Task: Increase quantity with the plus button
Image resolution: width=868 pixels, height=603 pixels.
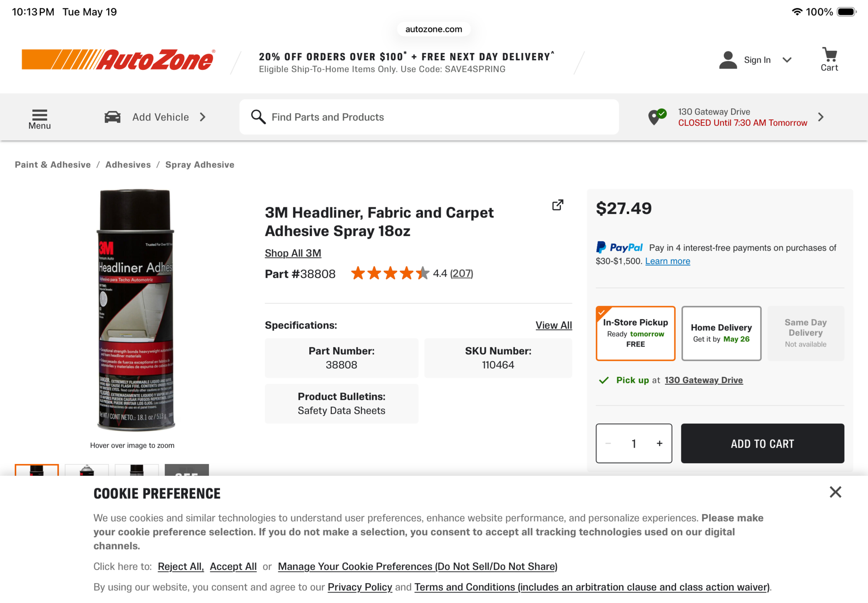Action: point(659,443)
